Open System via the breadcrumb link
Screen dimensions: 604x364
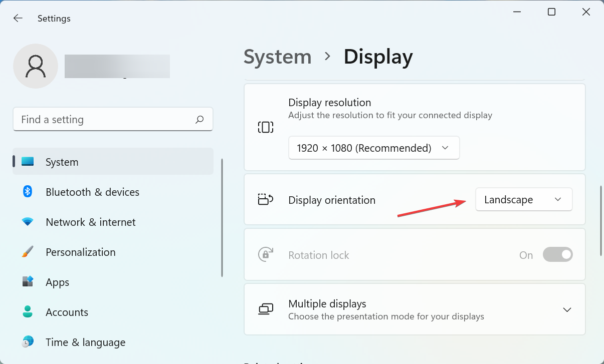pyautogui.click(x=277, y=57)
